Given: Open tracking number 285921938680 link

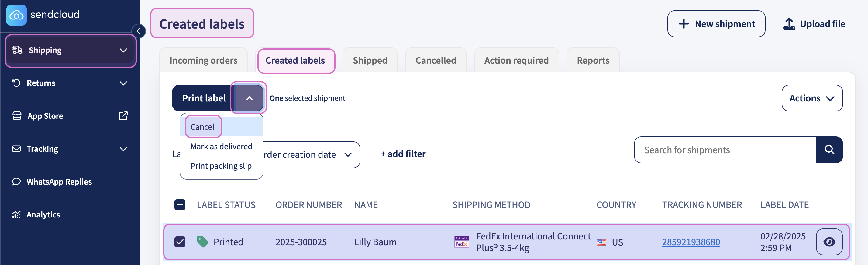Looking at the screenshot, I should (691, 242).
